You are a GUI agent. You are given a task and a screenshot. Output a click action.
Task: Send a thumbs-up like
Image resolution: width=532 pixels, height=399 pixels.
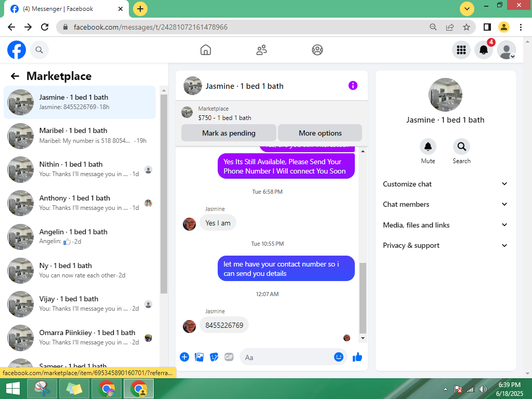click(x=357, y=357)
